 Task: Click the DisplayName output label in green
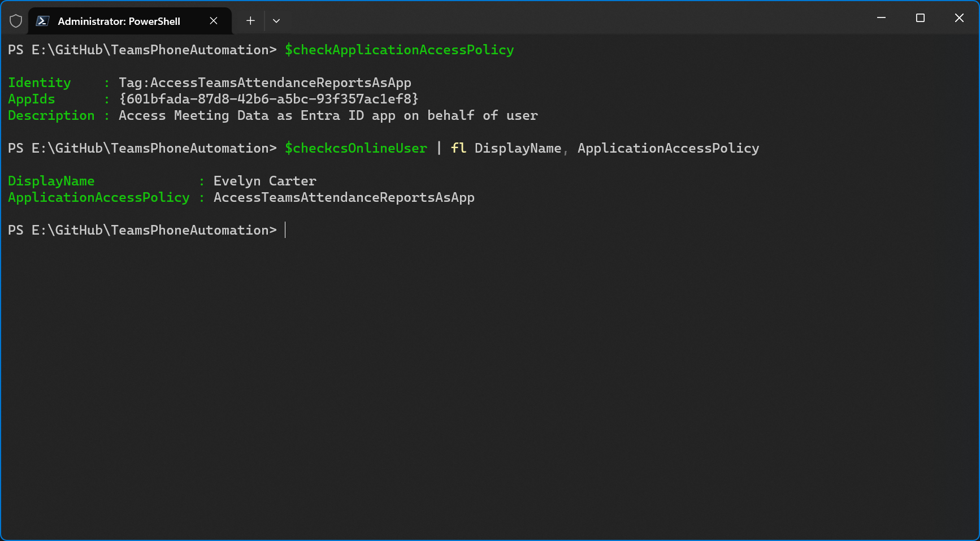point(51,181)
